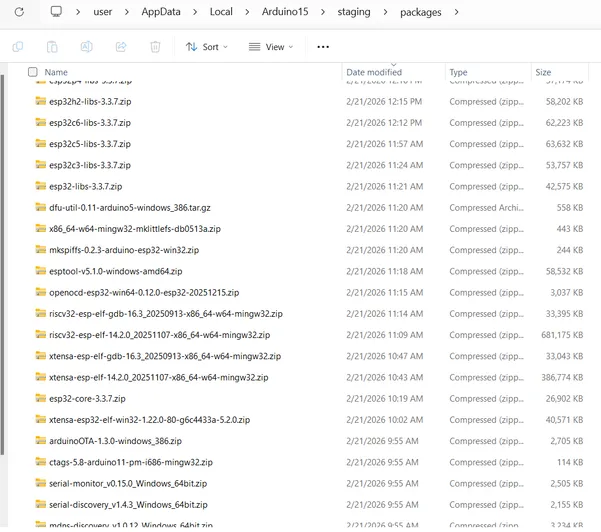
Task: Sort by the Type column header
Action: [x=458, y=72]
